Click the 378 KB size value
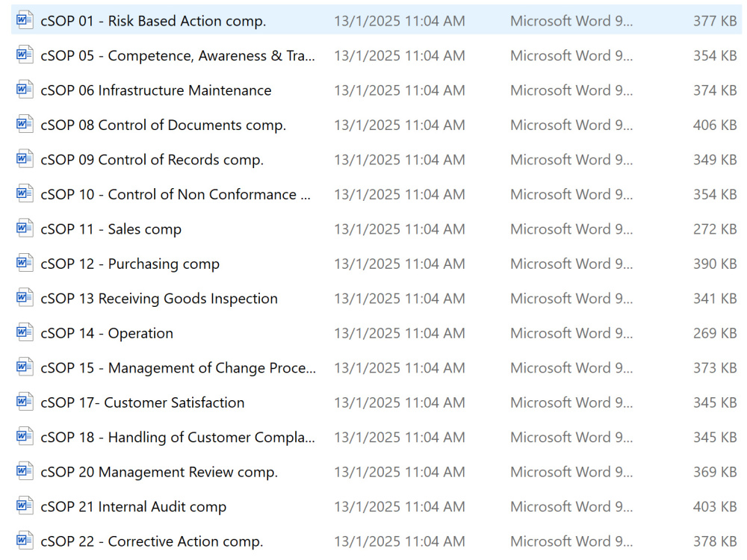This screenshot has width=747, height=560. (715, 542)
